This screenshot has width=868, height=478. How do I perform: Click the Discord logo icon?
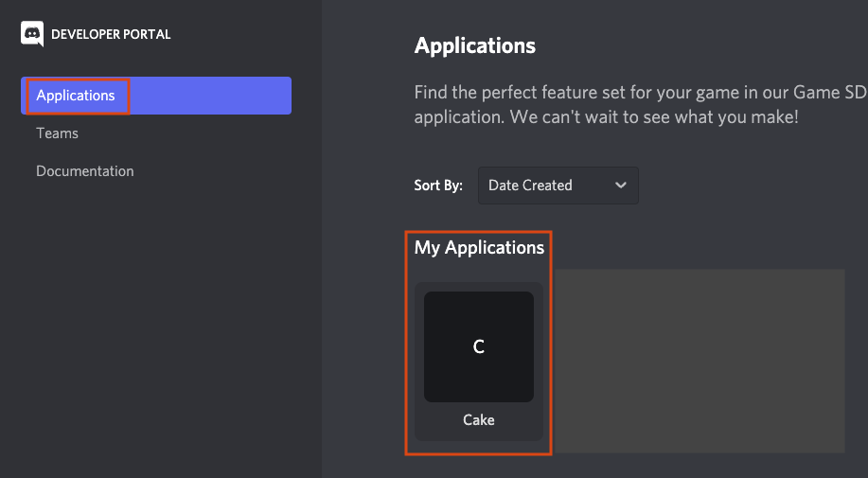point(32,34)
